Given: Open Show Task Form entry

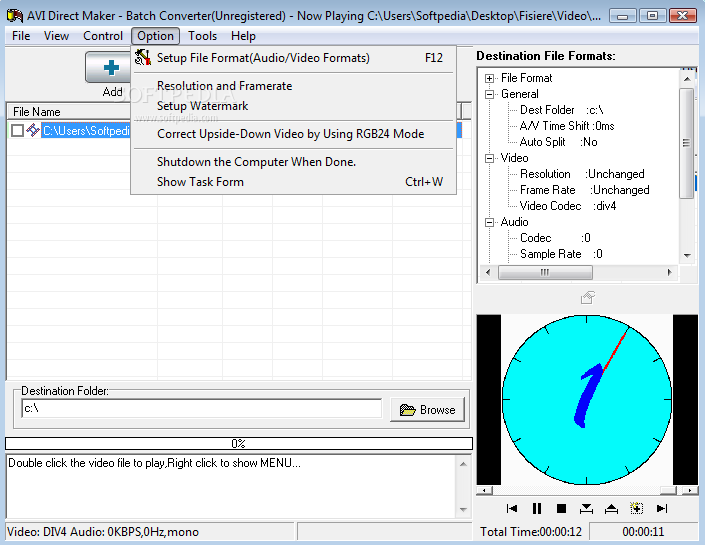Looking at the screenshot, I should [x=294, y=182].
